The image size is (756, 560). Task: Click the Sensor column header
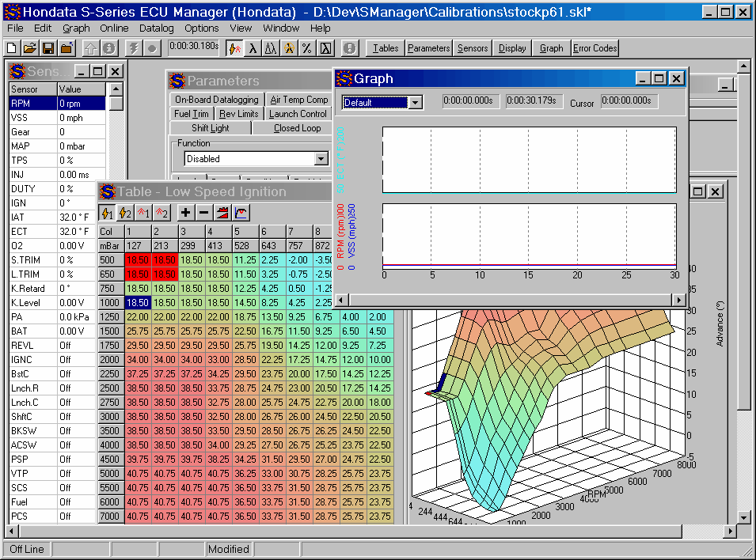[33, 89]
